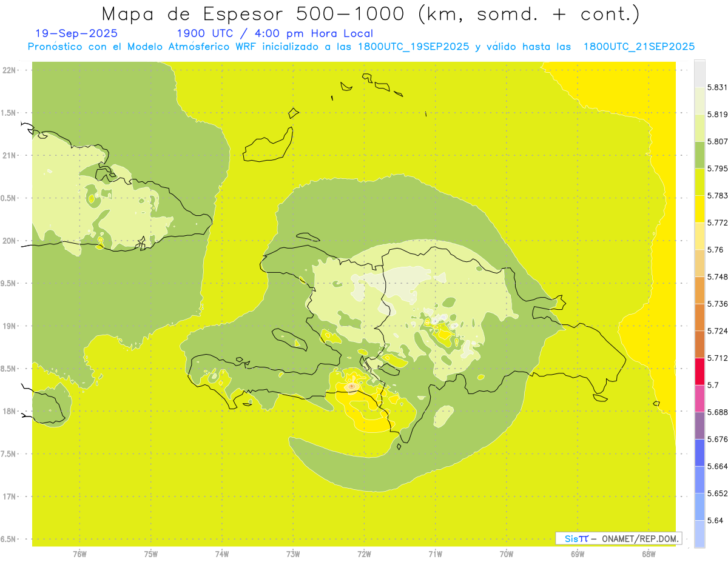
Task: Click the 22N latitude axis label
Action: [x=10, y=70]
